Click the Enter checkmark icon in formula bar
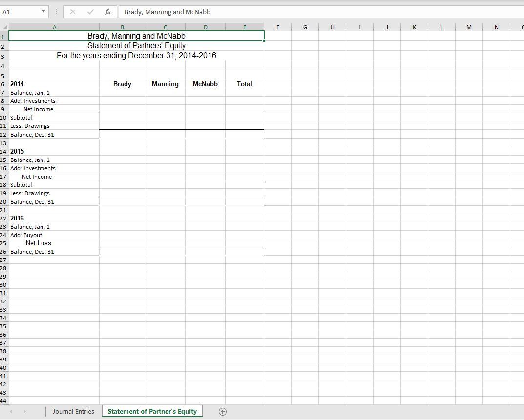 90,12
